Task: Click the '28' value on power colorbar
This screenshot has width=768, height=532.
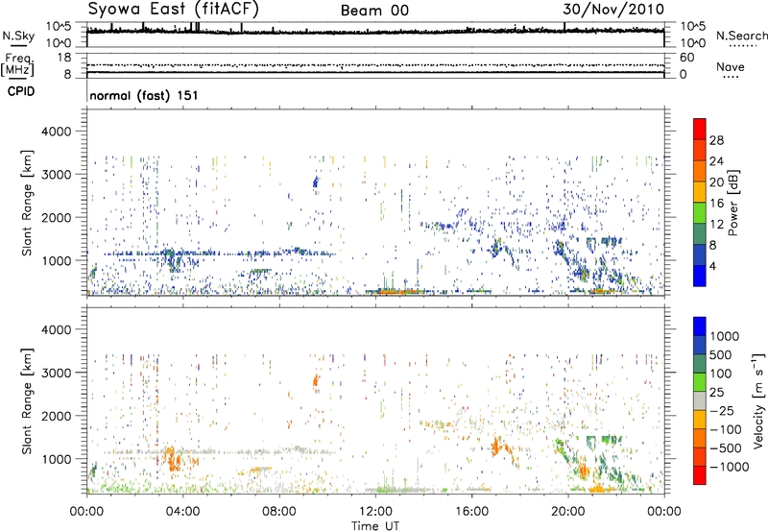Action: (716, 140)
